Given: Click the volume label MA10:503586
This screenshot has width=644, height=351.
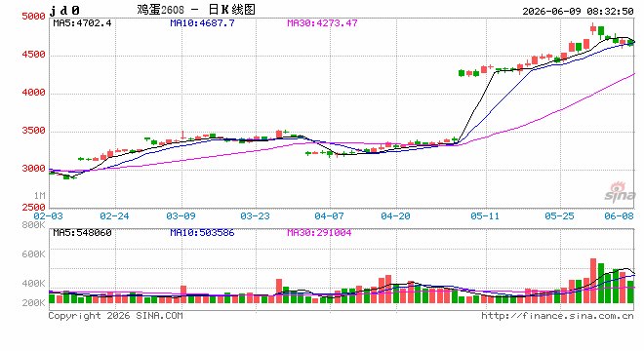Looking at the screenshot, I should [203, 233].
